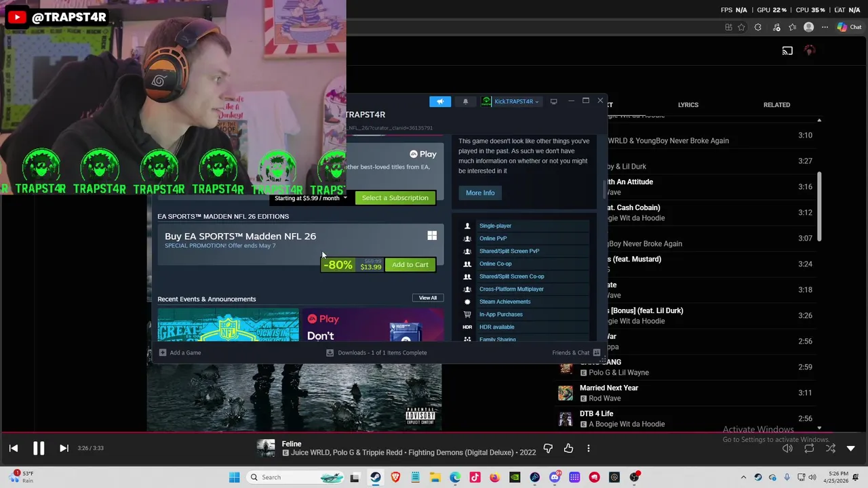Open Steam notifications bell
Viewport: 868px width, 488px height.
coord(465,102)
